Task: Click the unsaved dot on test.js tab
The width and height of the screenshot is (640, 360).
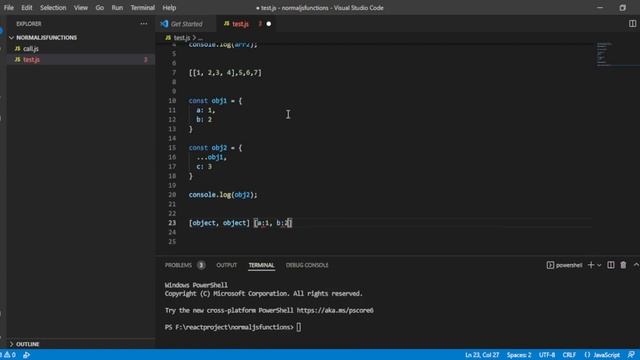Action: (269, 24)
